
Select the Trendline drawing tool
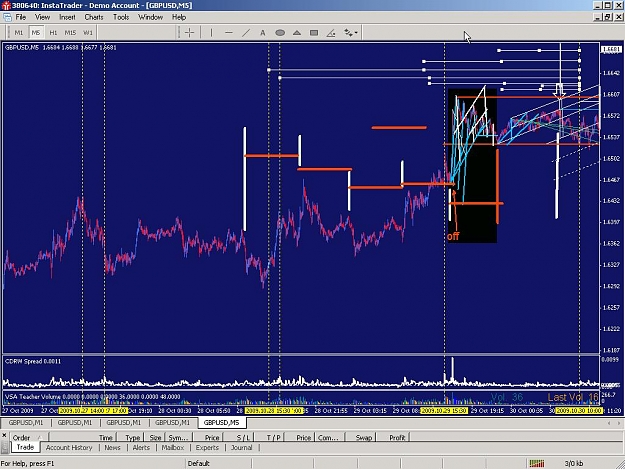(x=246, y=33)
